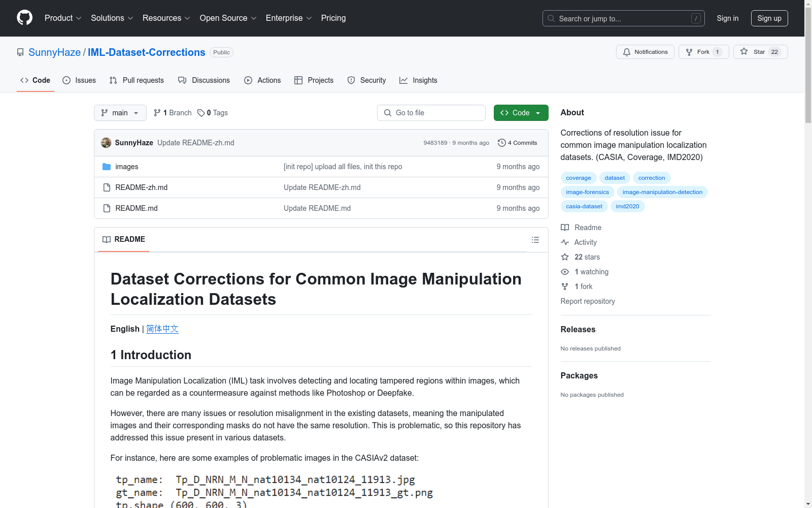Open the README outline list icon
This screenshot has width=812, height=508.
535,240
